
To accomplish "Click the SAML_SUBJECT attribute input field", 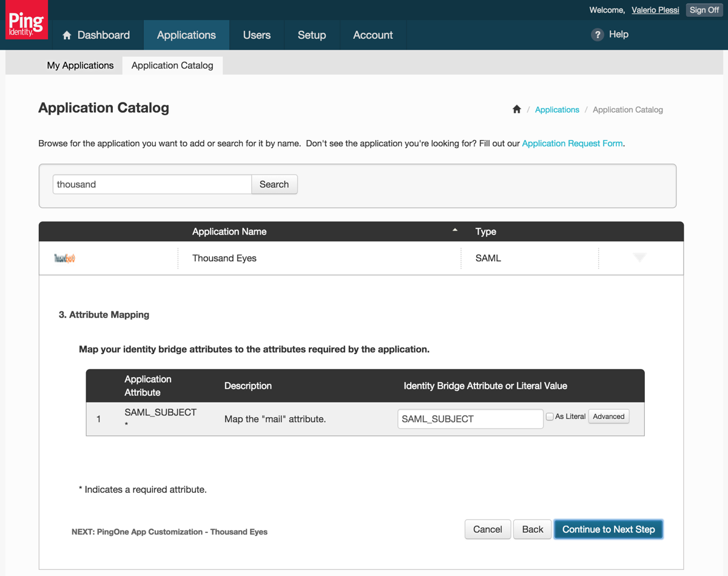I will 470,419.
